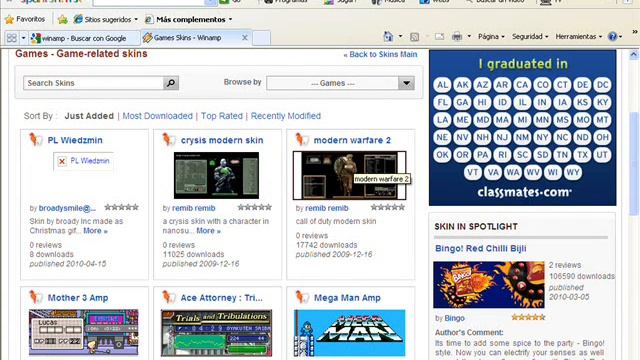The image size is (640, 360).
Task: Click the skins search magnifier button
Action: coord(171,83)
